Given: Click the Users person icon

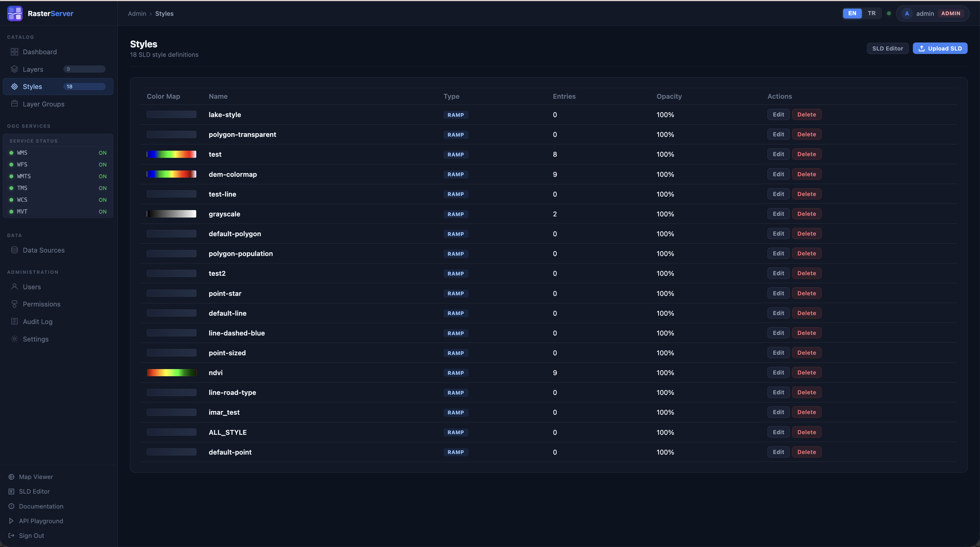Looking at the screenshot, I should pyautogui.click(x=14, y=287).
